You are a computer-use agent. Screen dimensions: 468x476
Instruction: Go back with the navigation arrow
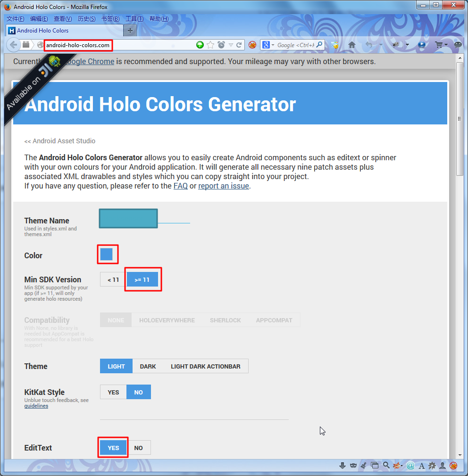[x=13, y=45]
